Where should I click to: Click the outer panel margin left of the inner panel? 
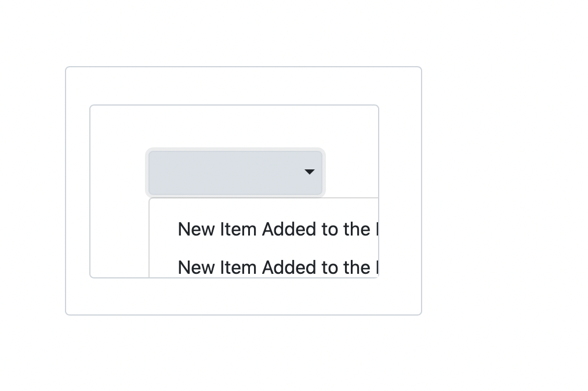[78, 191]
